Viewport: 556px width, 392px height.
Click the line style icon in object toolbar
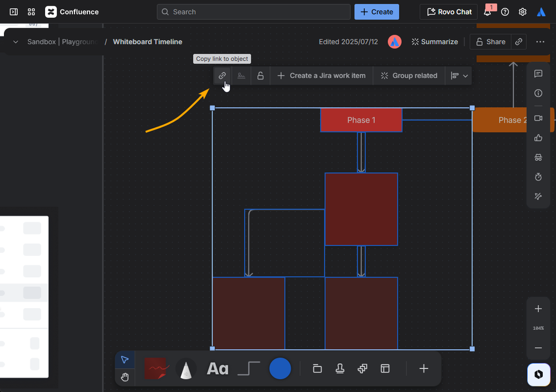coord(241,76)
